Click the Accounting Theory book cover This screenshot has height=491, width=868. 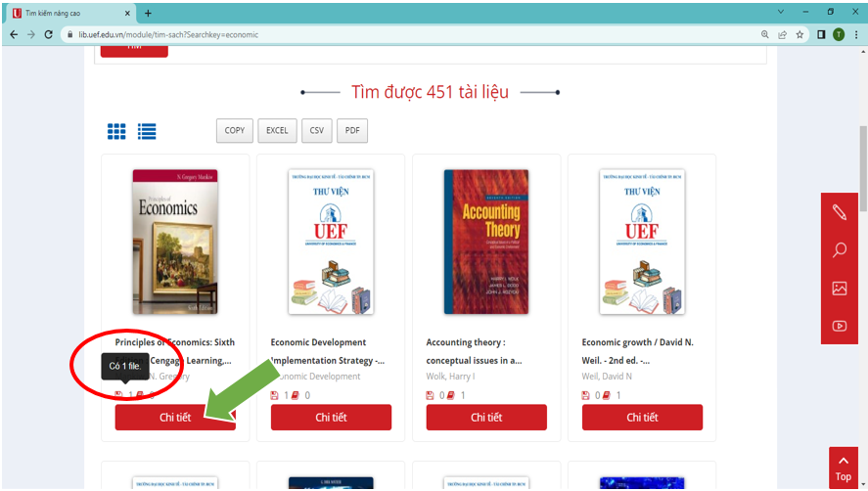pos(486,242)
